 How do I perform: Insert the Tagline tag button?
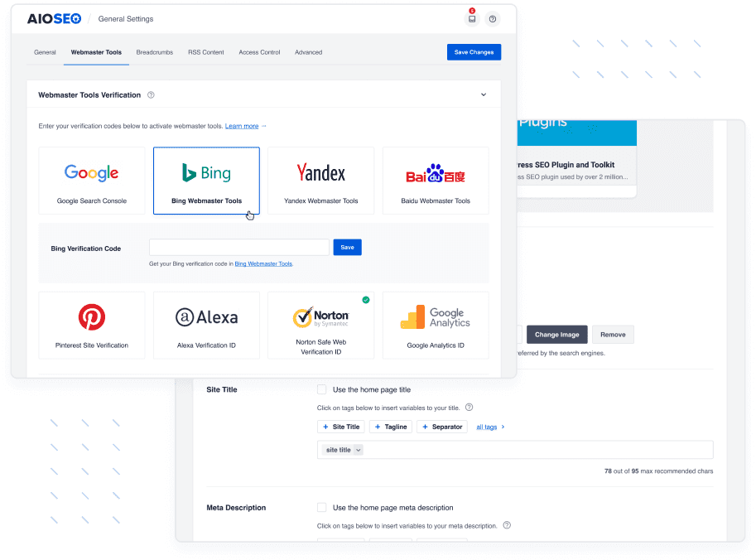click(391, 427)
